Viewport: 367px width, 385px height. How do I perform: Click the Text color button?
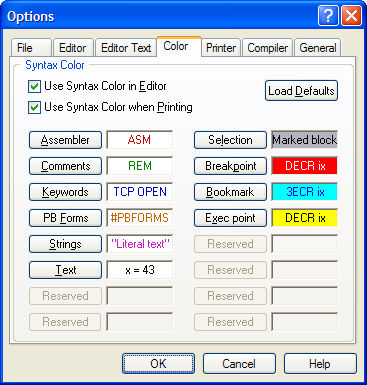tap(65, 270)
